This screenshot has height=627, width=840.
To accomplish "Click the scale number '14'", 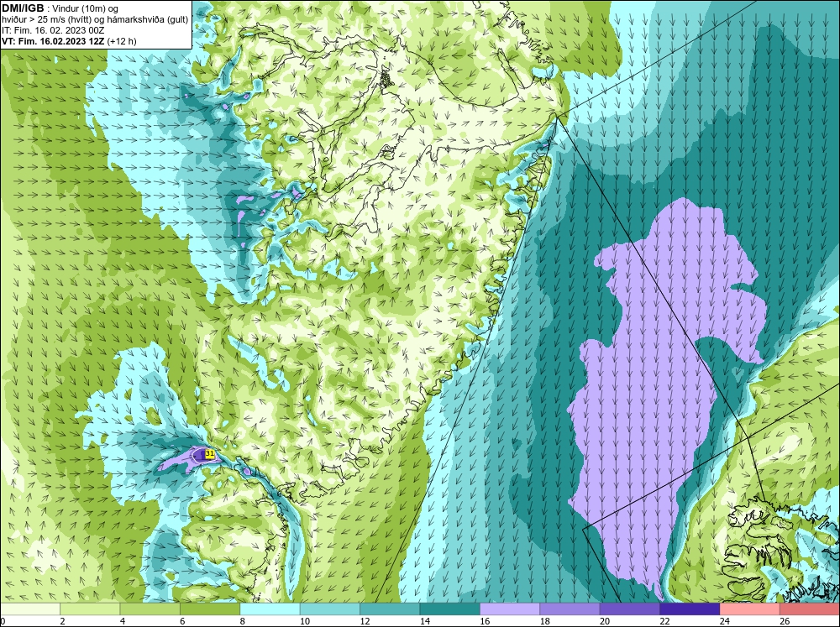I will click(x=425, y=621).
